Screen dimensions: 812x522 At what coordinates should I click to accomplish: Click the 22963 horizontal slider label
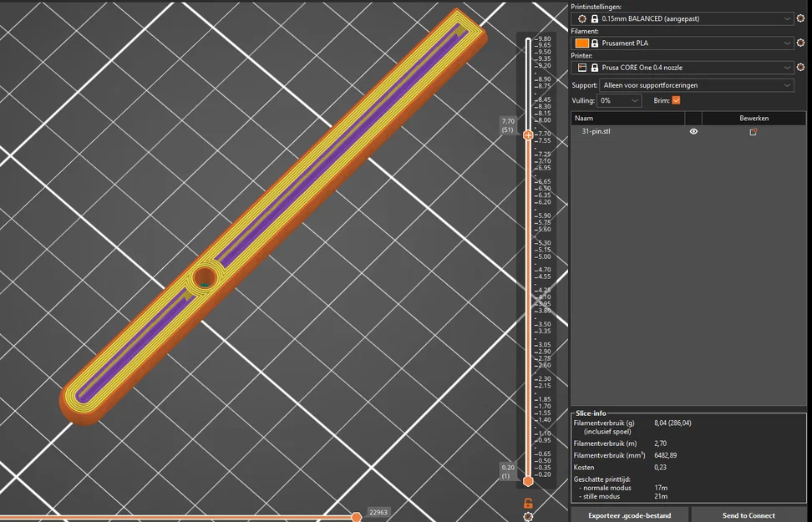(x=378, y=512)
